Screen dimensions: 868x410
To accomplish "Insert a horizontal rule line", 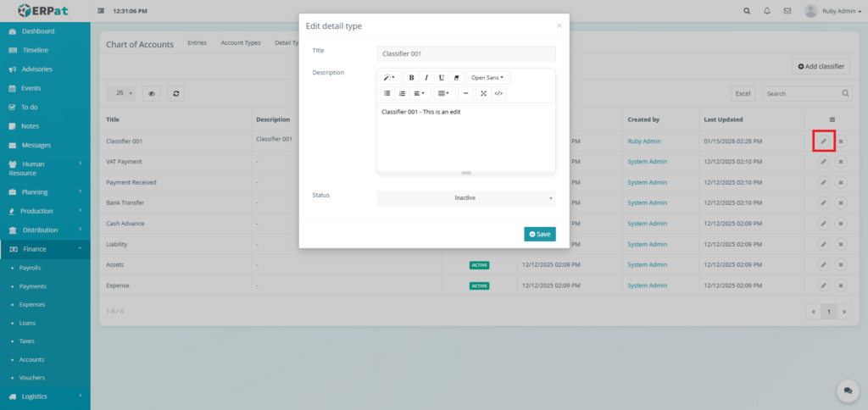I will click(x=466, y=93).
